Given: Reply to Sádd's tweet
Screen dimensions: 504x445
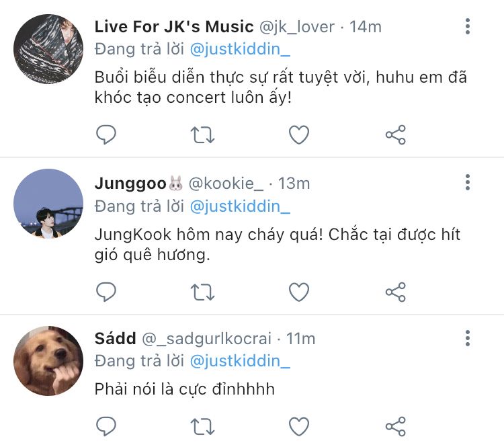Looking at the screenshot, I should coord(106,426).
